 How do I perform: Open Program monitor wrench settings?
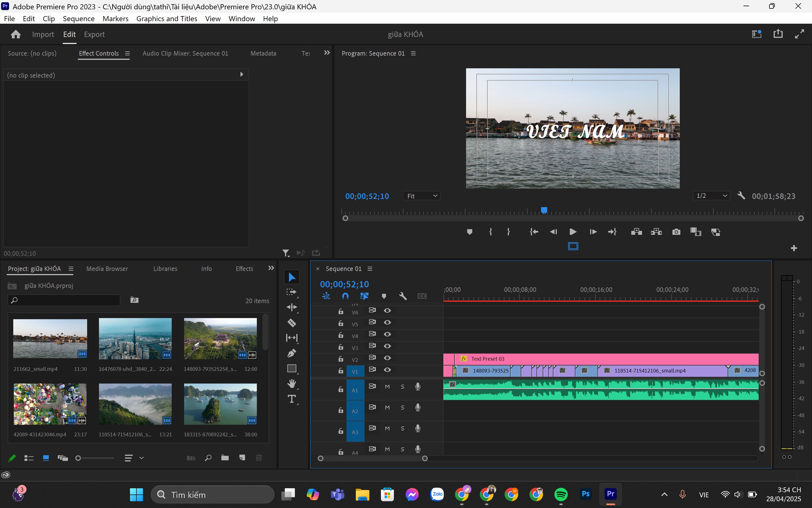[741, 196]
